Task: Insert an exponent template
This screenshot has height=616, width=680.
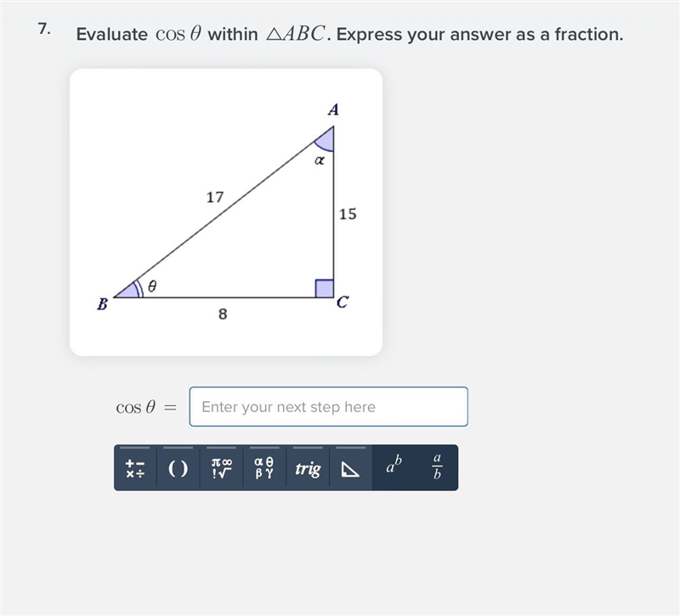Action: (x=394, y=468)
